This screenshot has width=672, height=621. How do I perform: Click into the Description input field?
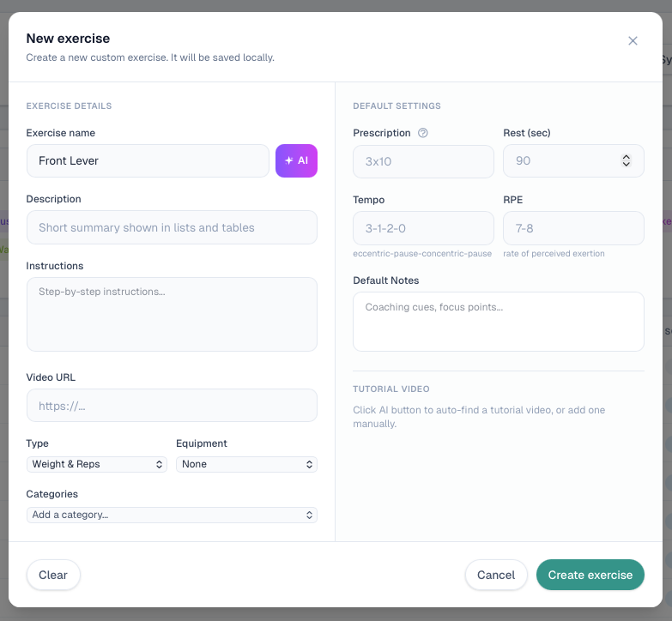[172, 227]
